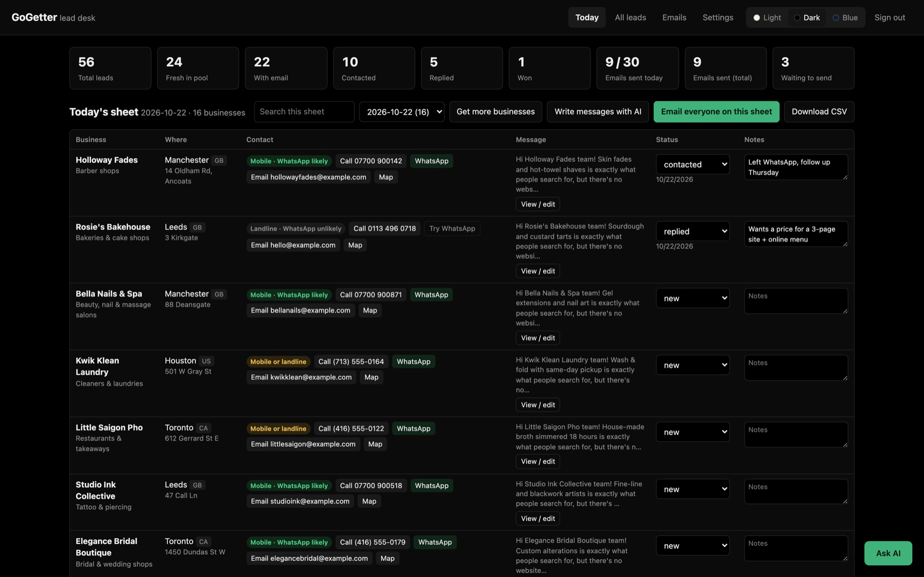Open Map for Kwik Klean Laundry
Image resolution: width=924 pixels, height=577 pixels.
click(372, 378)
